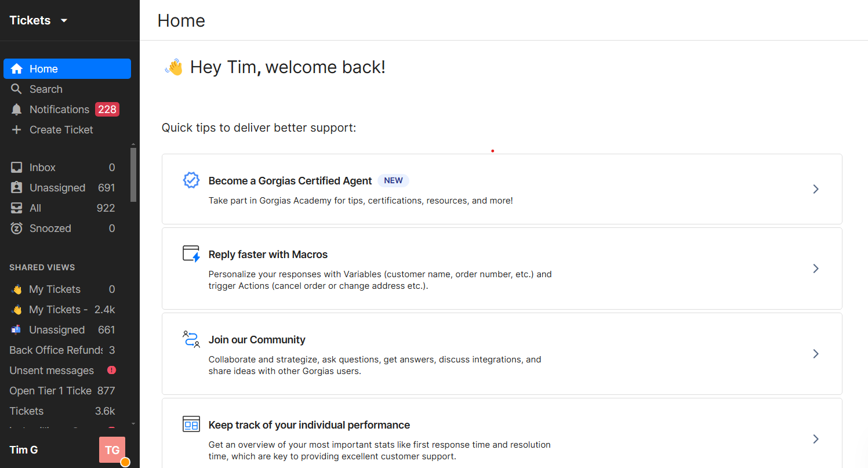Image resolution: width=868 pixels, height=468 pixels.
Task: Expand the Gorgias Certified Agent chevron
Action: coord(815,189)
